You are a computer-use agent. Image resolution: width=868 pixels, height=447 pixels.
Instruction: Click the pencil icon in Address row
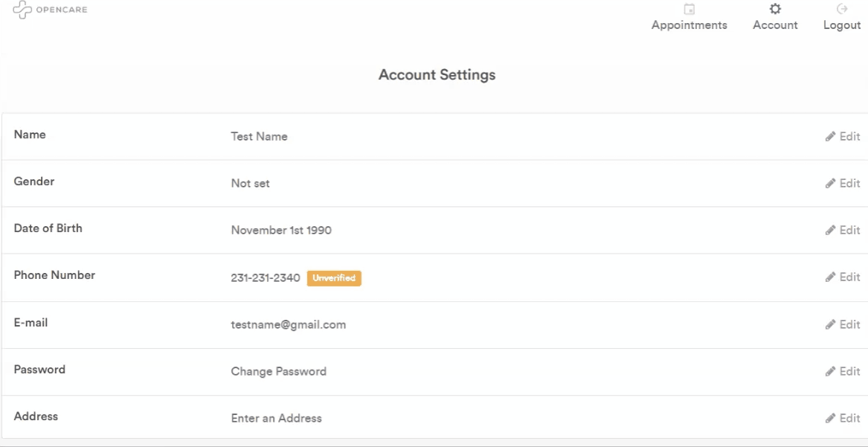(830, 419)
